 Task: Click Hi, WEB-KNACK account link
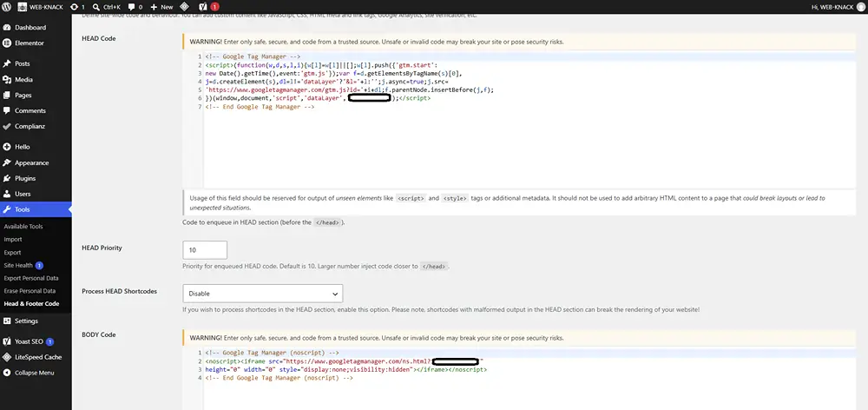837,7
